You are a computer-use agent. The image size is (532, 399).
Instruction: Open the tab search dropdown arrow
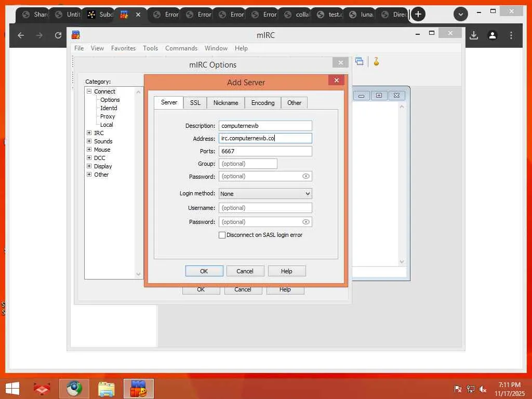coord(461,14)
